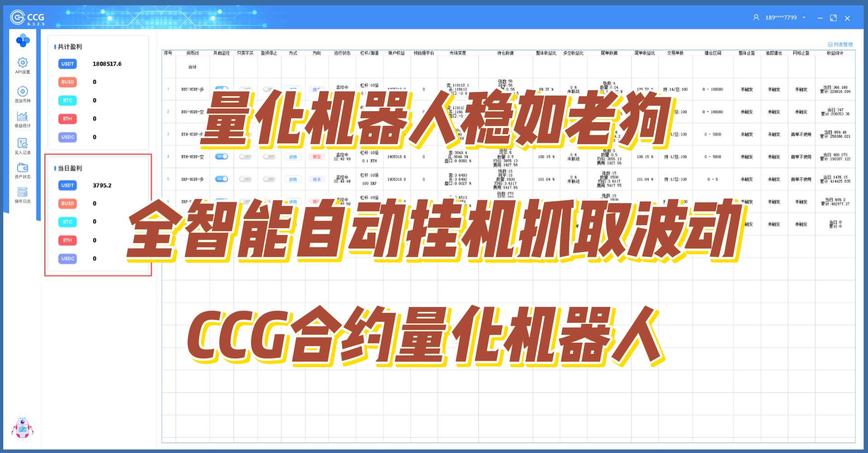Click USDT badge under 共计盈利
The height and width of the screenshot is (453, 868).
[67, 64]
